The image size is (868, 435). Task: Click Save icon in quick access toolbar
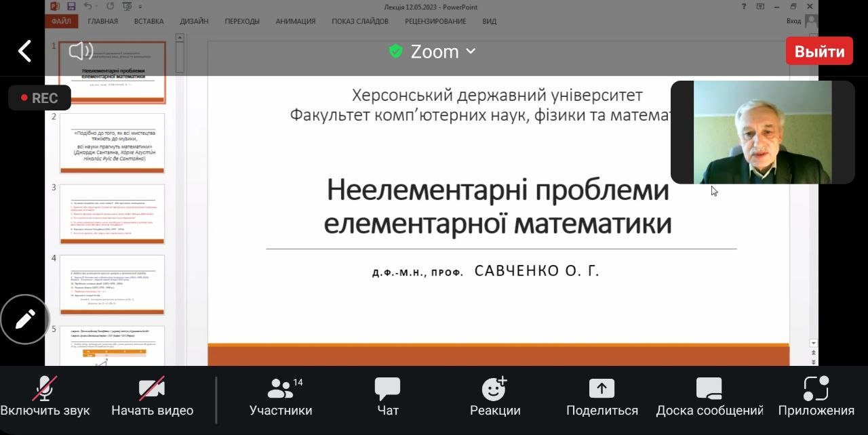71,7
